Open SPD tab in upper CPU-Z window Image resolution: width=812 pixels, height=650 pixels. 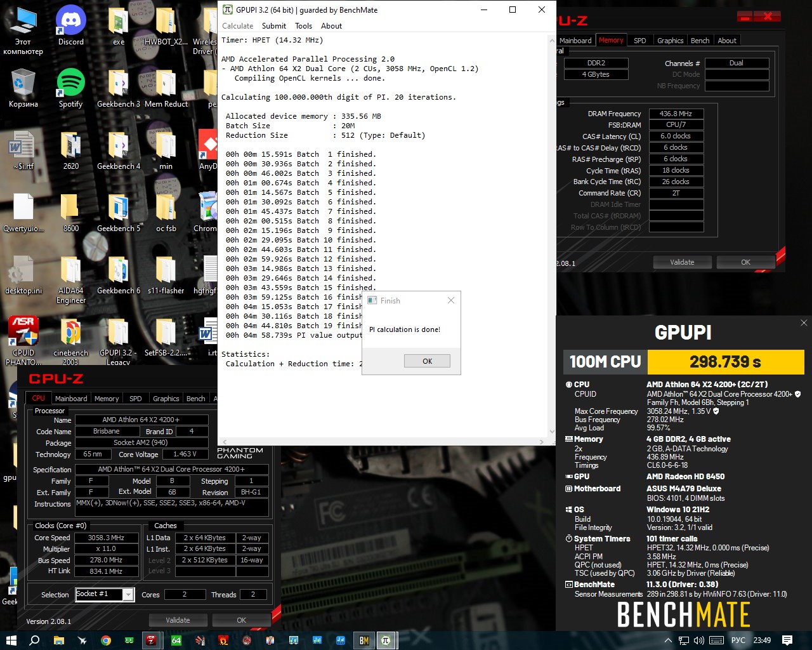pyautogui.click(x=640, y=41)
